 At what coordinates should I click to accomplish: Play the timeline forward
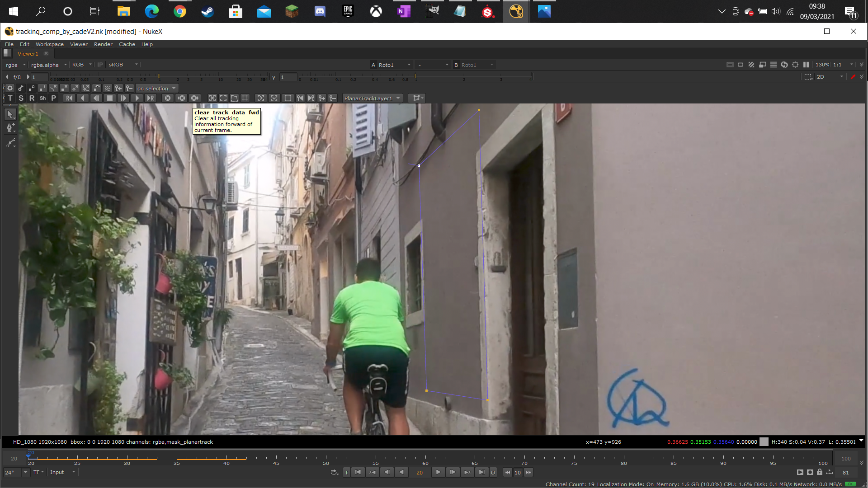(438, 472)
